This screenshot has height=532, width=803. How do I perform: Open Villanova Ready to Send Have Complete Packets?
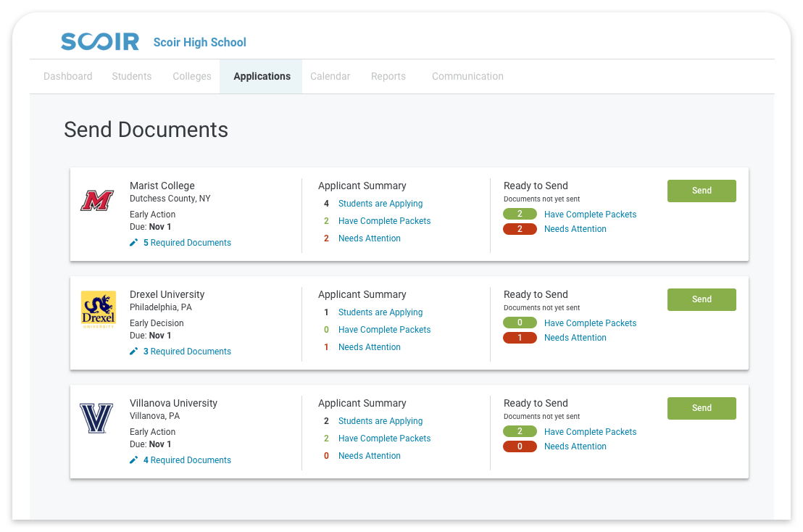click(x=591, y=432)
